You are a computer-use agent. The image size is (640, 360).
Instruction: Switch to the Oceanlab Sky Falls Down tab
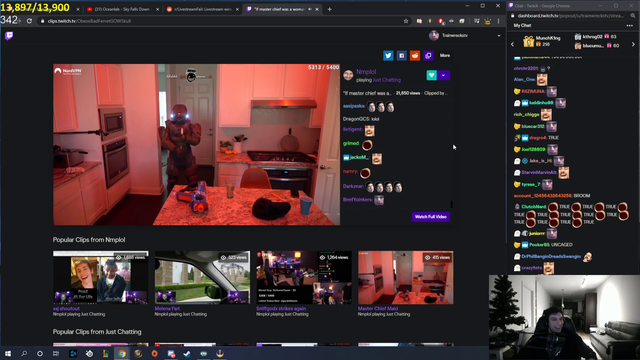coord(122,9)
